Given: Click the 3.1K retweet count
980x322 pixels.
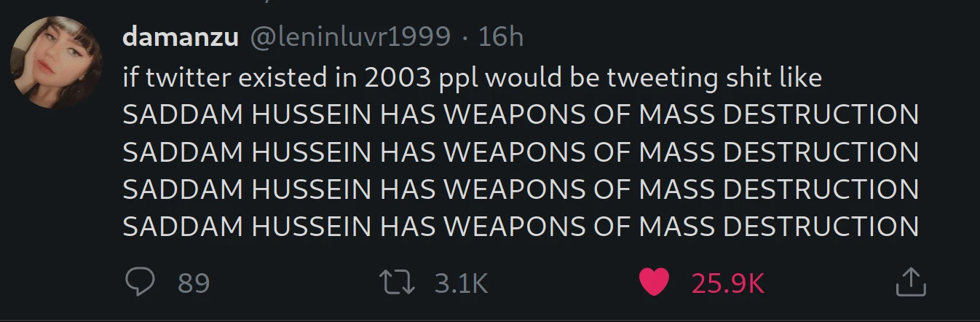Looking at the screenshot, I should click(x=461, y=283).
